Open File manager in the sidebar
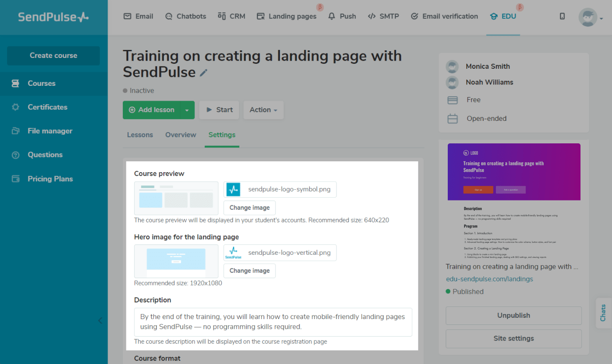This screenshot has width=612, height=364. [54, 131]
